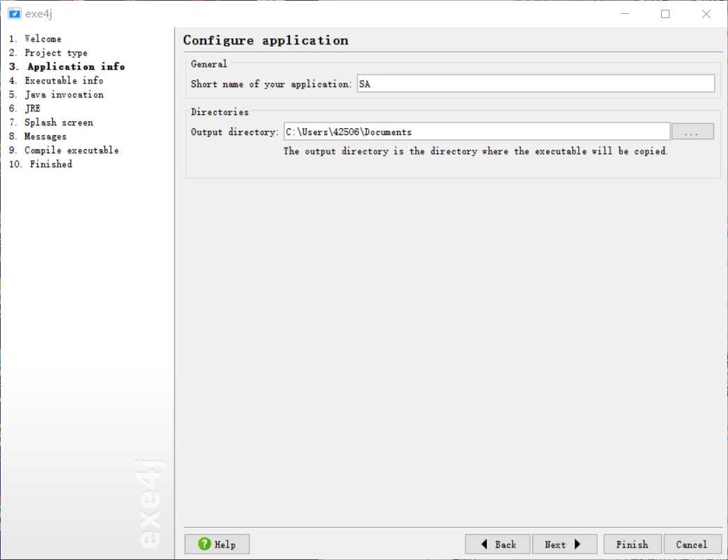Cancel the exe4j wizard
The width and height of the screenshot is (728, 560).
point(692,544)
